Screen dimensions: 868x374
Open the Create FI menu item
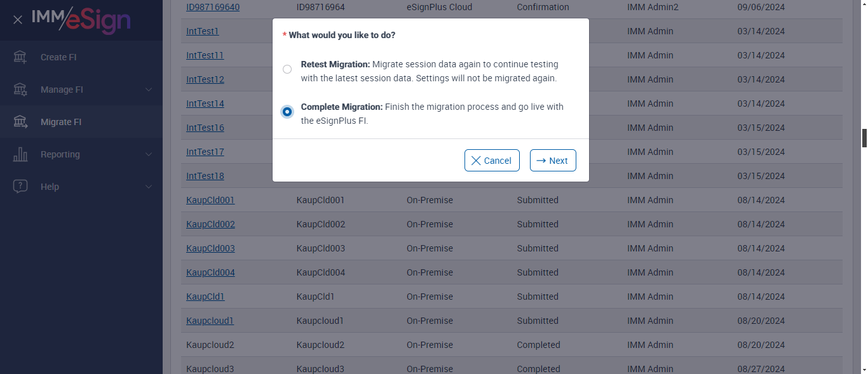point(58,57)
